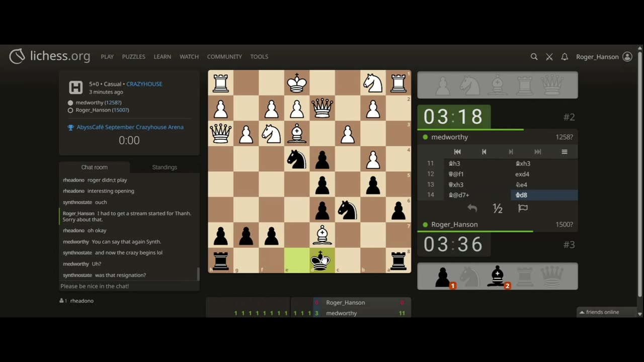Open the COMMUNITY menu
The width and height of the screenshot is (644, 362).
[224, 57]
